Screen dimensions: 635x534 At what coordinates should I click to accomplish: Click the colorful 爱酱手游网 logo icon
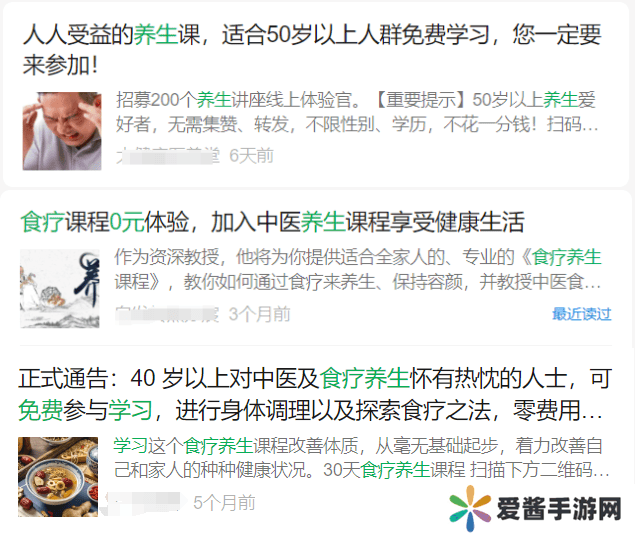(x=470, y=508)
